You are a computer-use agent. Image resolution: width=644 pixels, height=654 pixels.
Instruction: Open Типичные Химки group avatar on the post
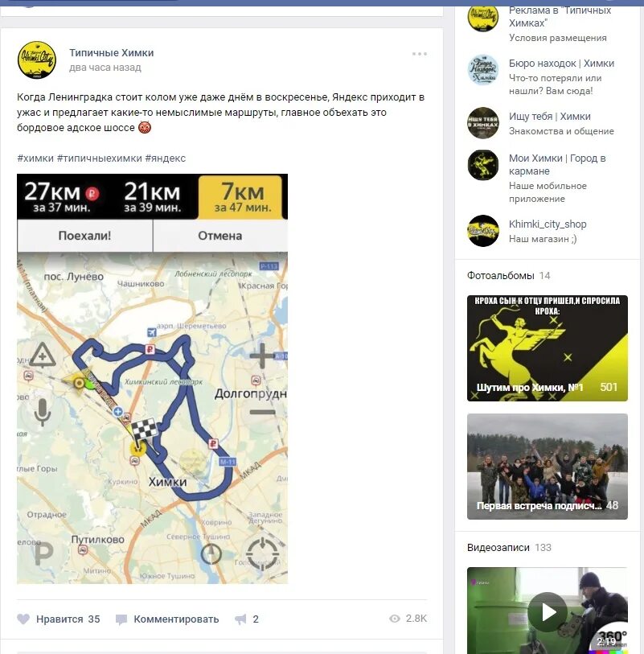pos(37,60)
